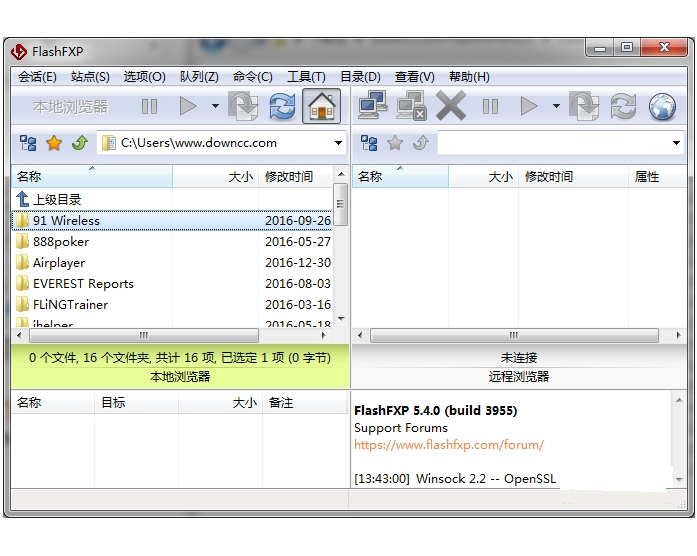
Task: Open the 站点(S) menu
Action: [90, 77]
